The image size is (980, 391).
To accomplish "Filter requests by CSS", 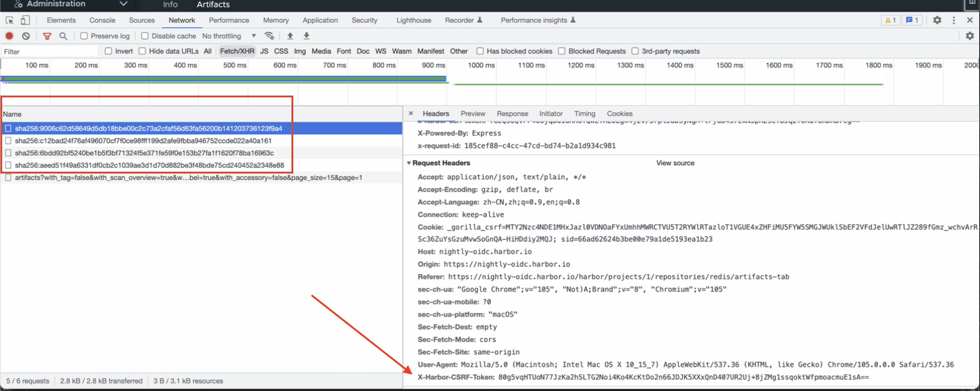I will [281, 51].
